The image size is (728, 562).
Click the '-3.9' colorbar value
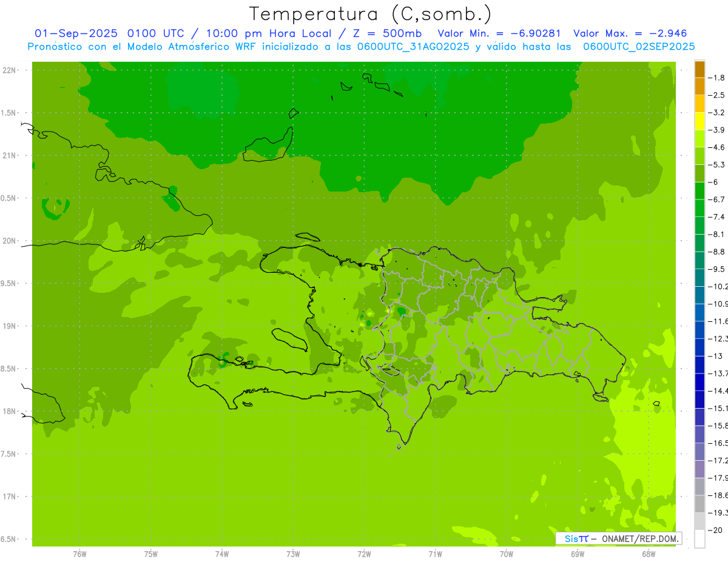(x=716, y=130)
